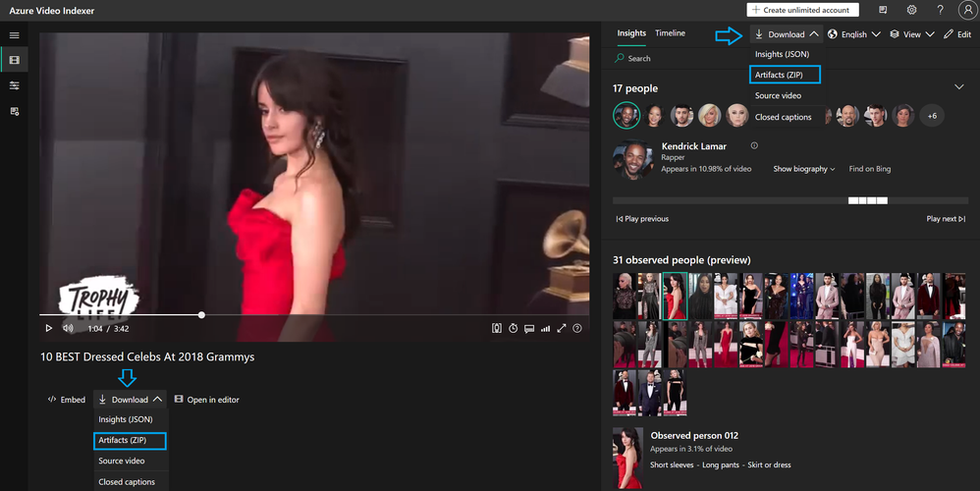Mute the video volume
Viewport: 980px width, 491px height.
click(68, 328)
